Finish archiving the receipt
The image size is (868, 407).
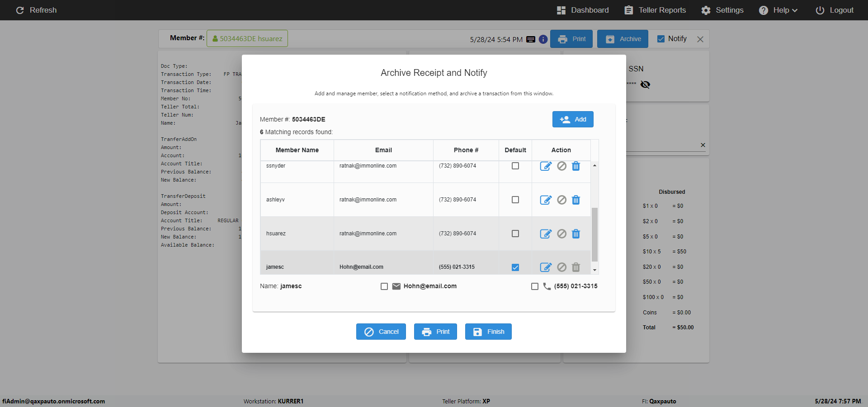coord(488,332)
